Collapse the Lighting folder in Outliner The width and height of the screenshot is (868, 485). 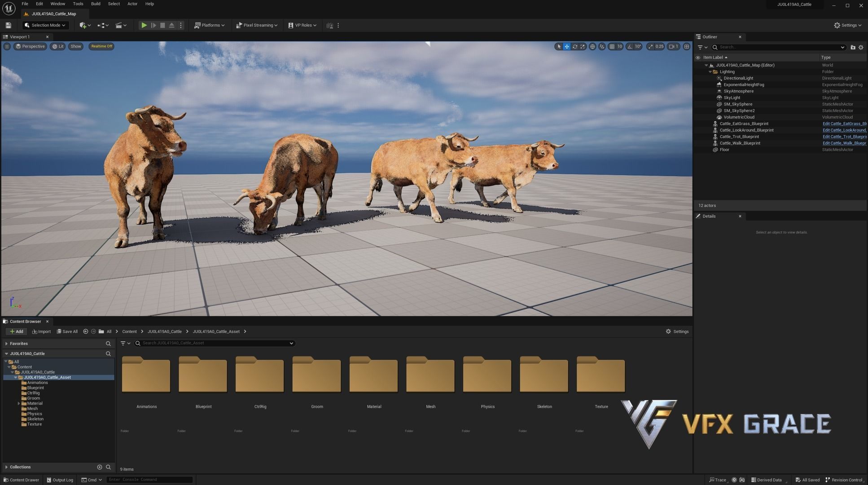pos(710,72)
